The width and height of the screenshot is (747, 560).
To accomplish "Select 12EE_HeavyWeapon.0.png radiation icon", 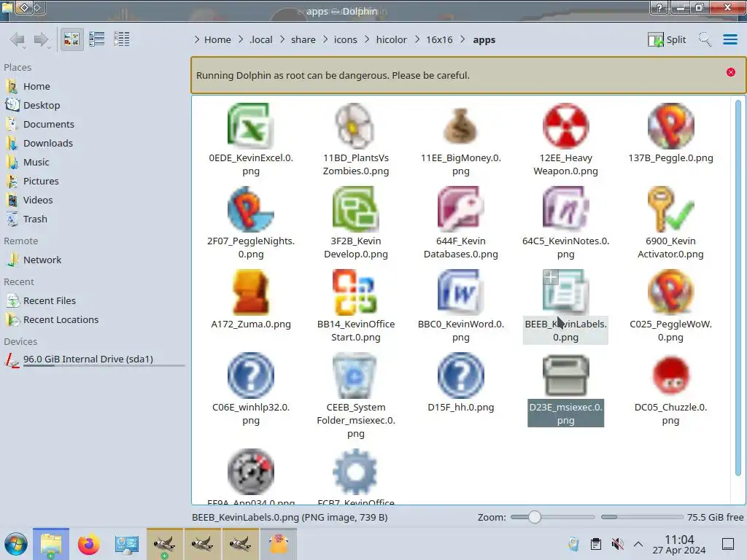I will (x=565, y=125).
